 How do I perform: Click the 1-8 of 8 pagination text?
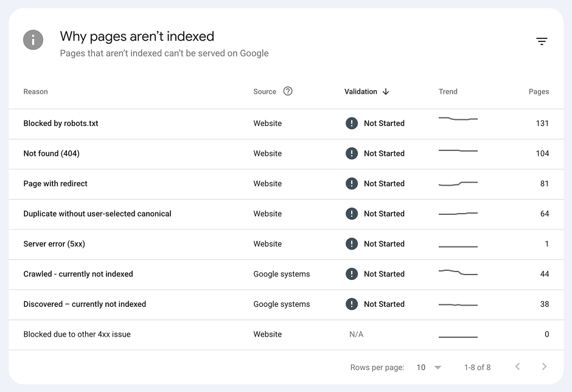tap(477, 367)
